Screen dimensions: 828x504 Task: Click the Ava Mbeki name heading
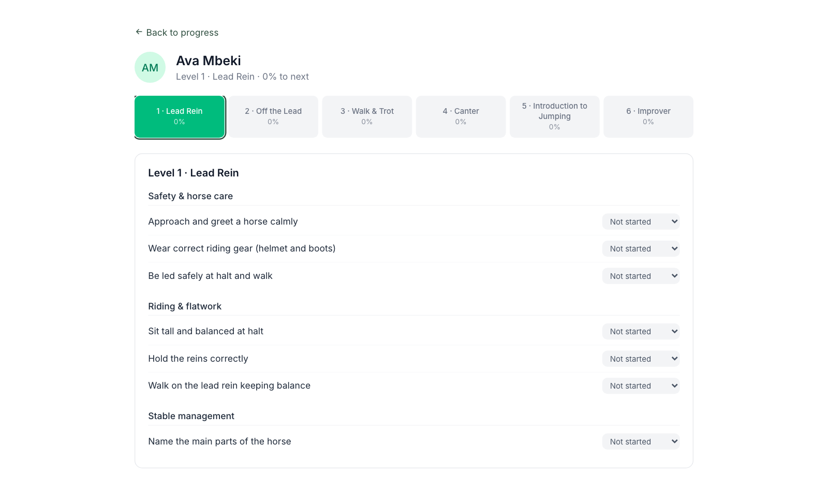pyautogui.click(x=209, y=61)
